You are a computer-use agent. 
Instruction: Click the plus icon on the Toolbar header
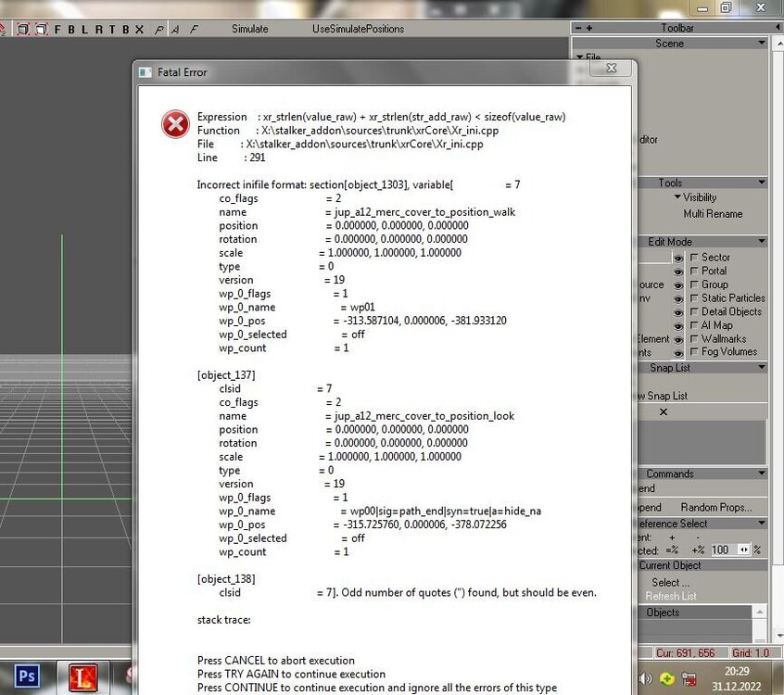(x=589, y=28)
